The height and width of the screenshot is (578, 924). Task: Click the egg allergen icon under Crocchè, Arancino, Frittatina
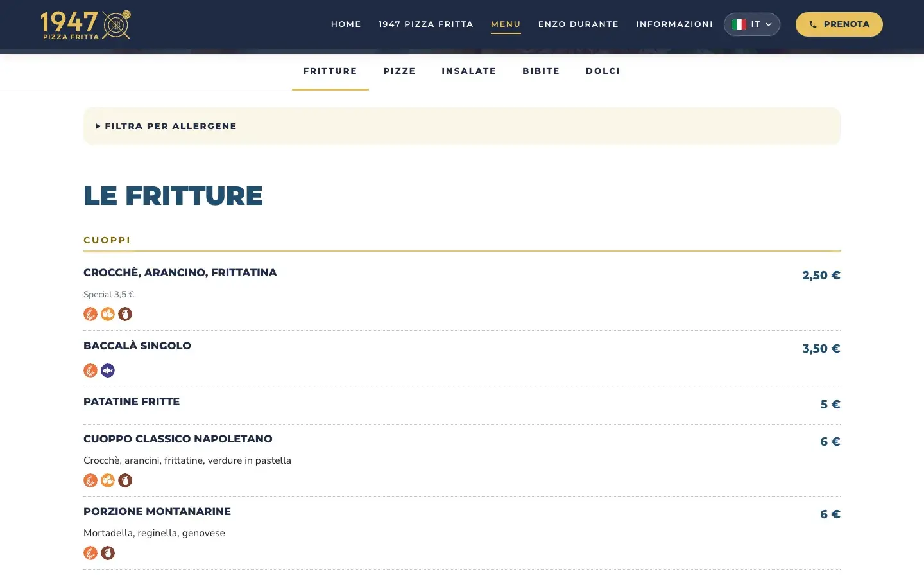pos(108,314)
